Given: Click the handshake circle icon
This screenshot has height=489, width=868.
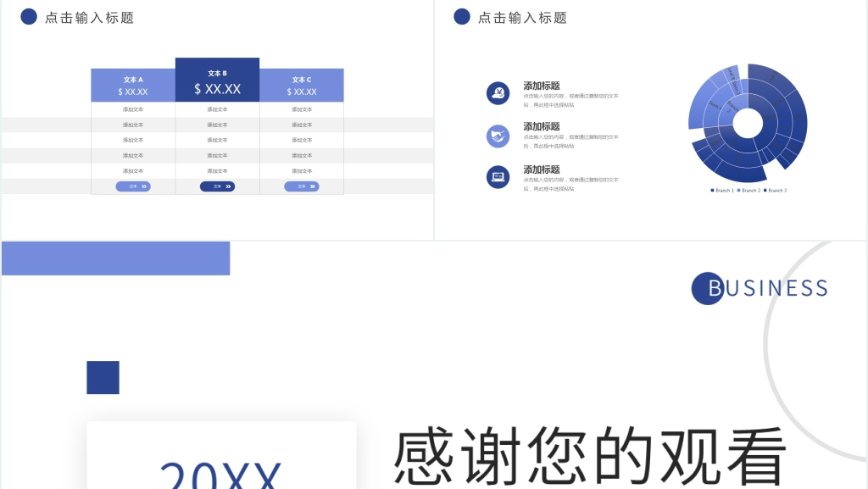Looking at the screenshot, I should pyautogui.click(x=498, y=136).
